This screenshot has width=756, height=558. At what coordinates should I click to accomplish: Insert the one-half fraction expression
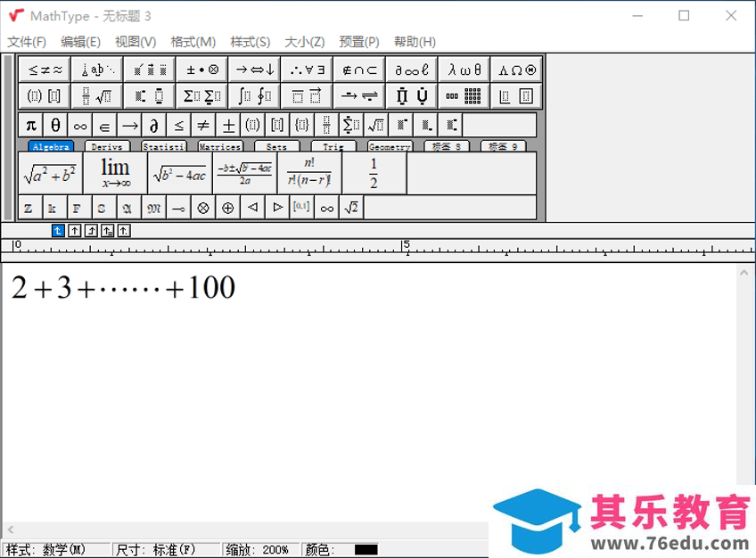point(374,174)
